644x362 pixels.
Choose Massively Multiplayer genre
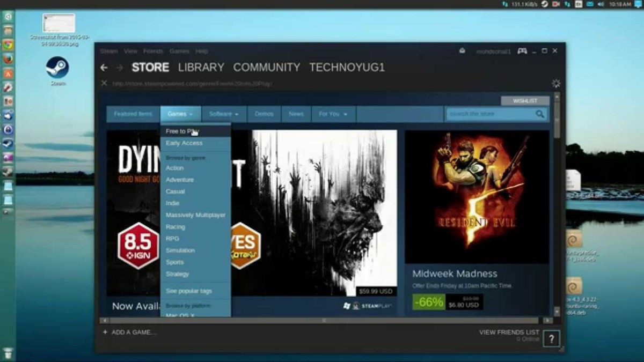click(x=195, y=215)
